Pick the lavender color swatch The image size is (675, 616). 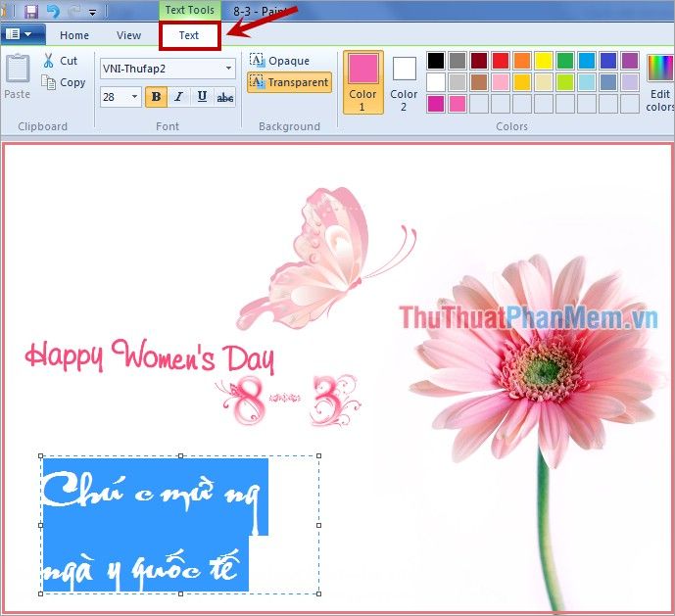[x=630, y=82]
